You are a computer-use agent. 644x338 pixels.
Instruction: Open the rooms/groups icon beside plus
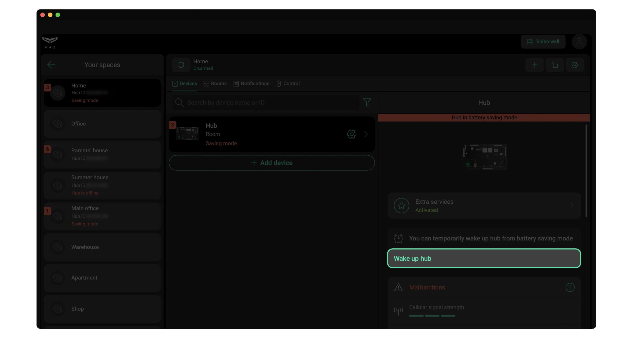pyautogui.click(x=555, y=65)
